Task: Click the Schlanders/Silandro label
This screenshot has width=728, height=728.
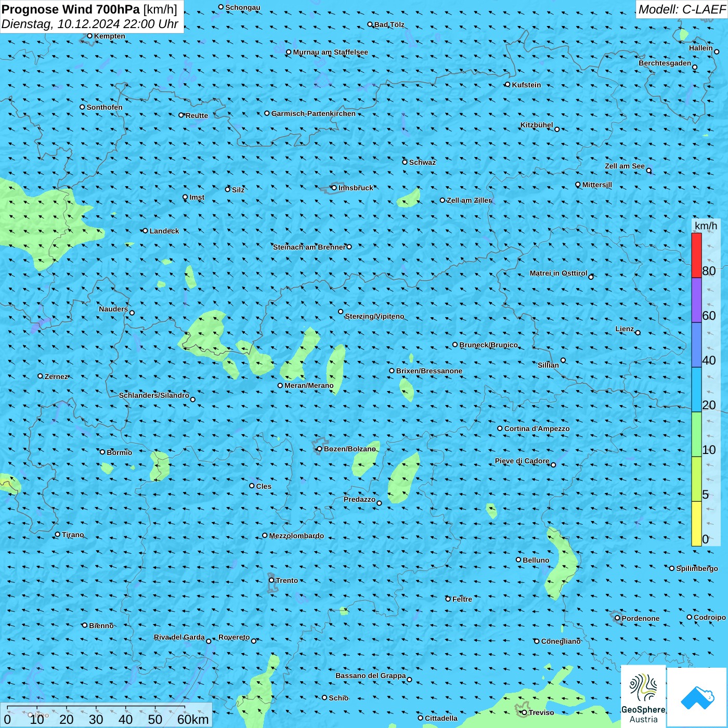Action: click(x=154, y=395)
